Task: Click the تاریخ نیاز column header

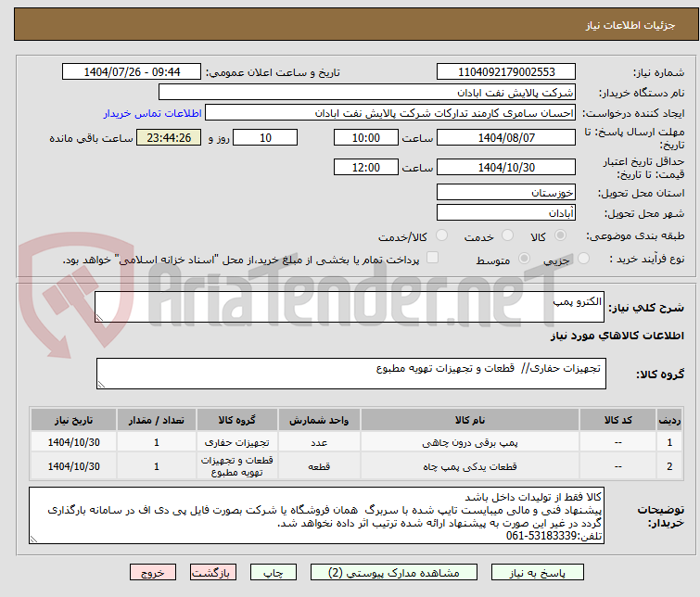Action: tap(73, 420)
